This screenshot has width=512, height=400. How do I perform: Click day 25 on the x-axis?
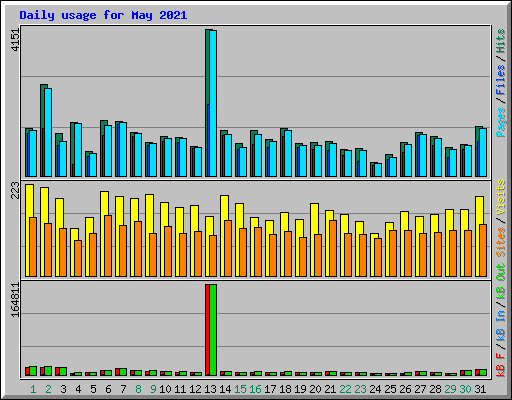point(390,389)
